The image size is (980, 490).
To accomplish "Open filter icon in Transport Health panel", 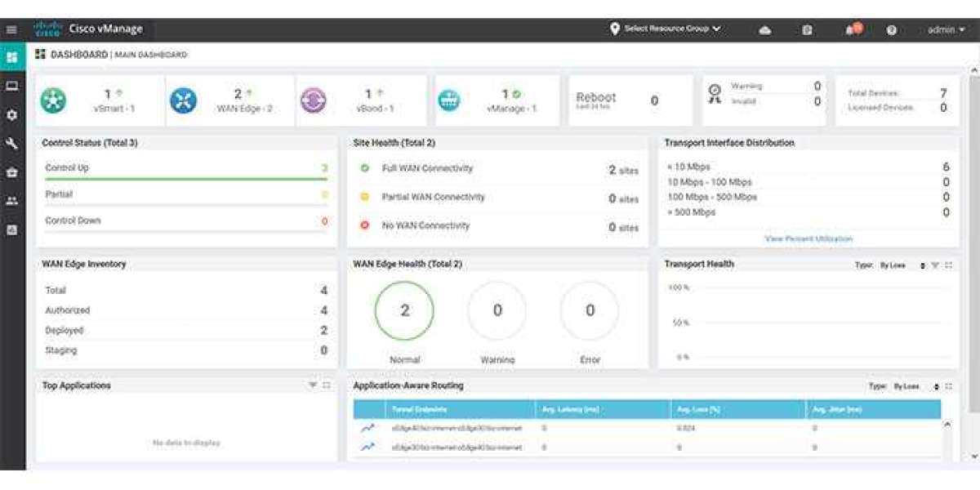I will click(935, 265).
